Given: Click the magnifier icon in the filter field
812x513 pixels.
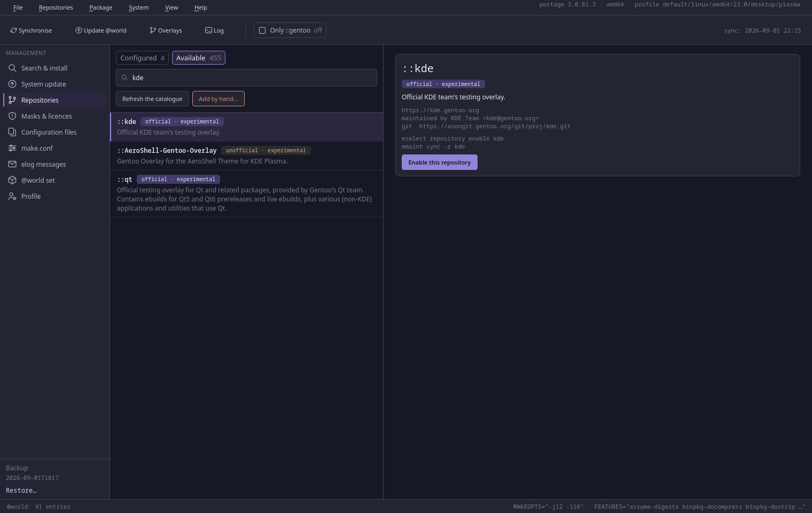Looking at the screenshot, I should (124, 77).
